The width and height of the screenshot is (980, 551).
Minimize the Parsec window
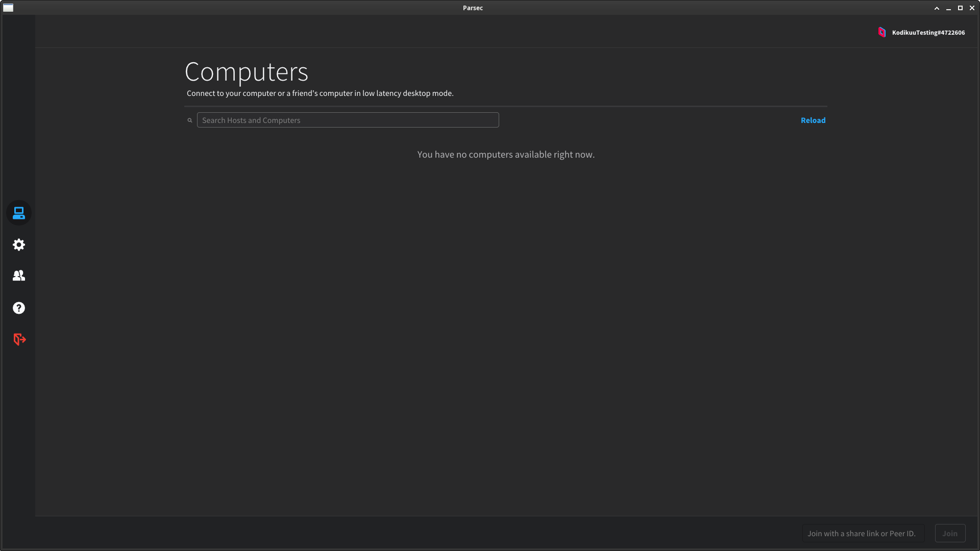click(x=948, y=8)
